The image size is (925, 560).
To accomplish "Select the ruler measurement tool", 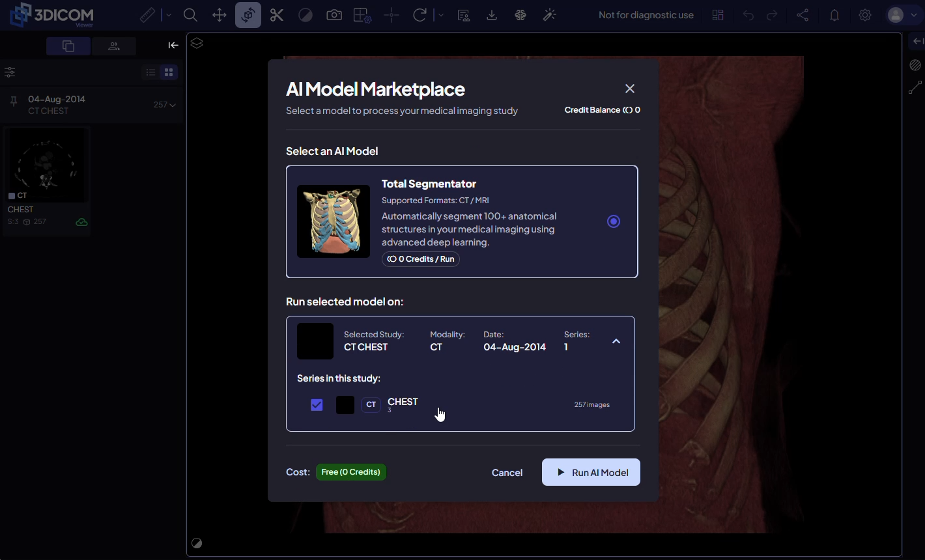I will click(x=147, y=15).
